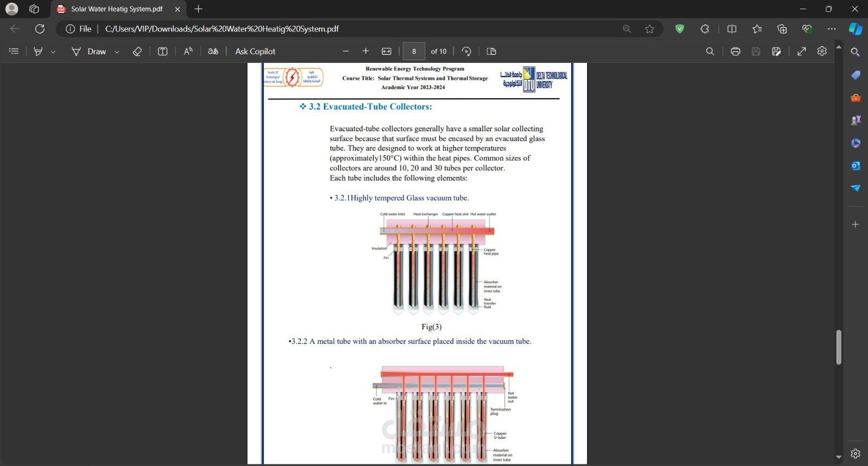Zoom in using the plus icon
The width and height of the screenshot is (868, 466).
(x=366, y=51)
